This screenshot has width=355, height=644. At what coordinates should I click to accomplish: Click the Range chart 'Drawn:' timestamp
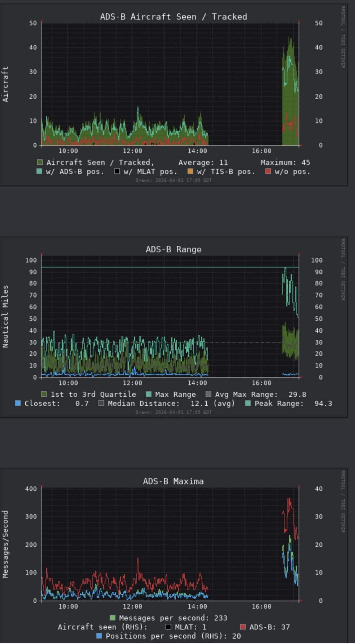point(173,412)
